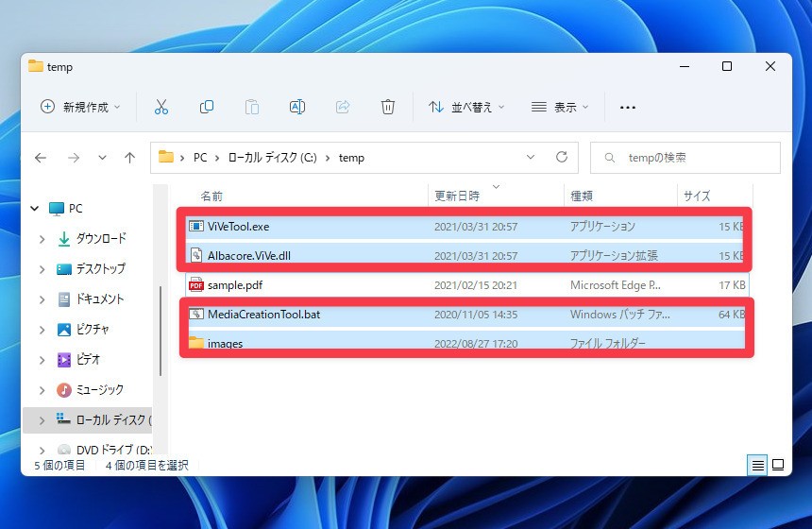This screenshot has width=812, height=529.
Task: Select ピクチャ in navigation pane
Action: 93,329
